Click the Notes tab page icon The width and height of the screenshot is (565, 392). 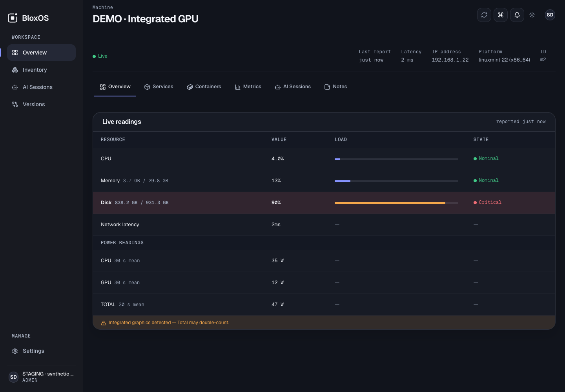click(327, 87)
